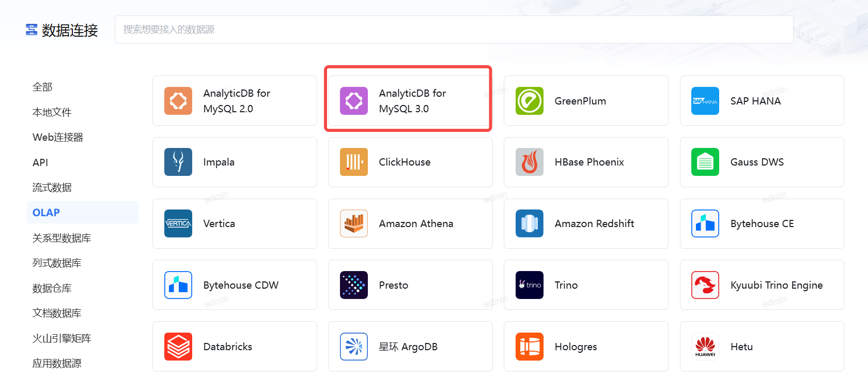868x374 pixels.
Task: Open the Gauss DWS connector card
Action: 762,162
